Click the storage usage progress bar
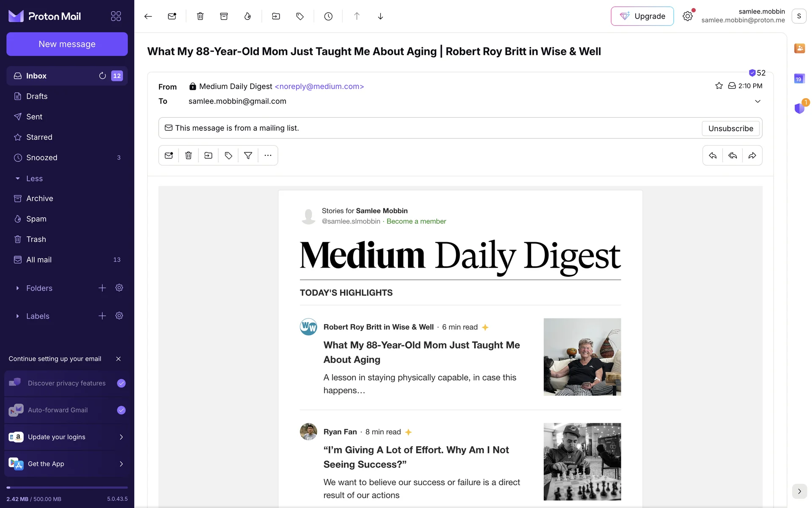The height and width of the screenshot is (508, 812). 67,488
